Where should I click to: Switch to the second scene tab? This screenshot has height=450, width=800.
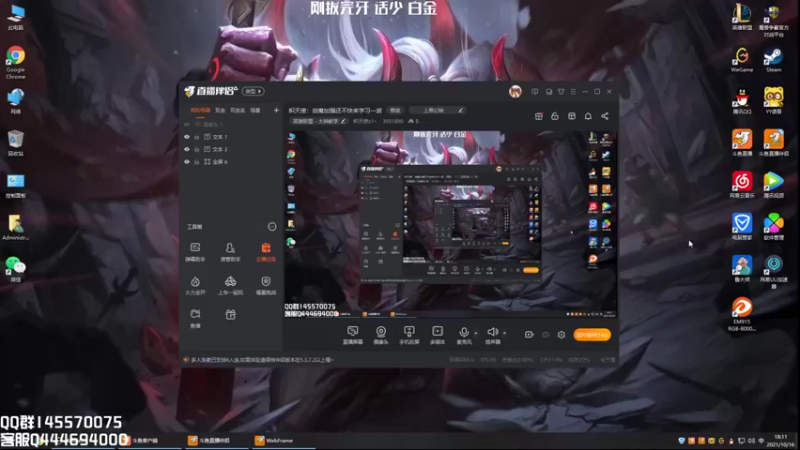click(220, 110)
